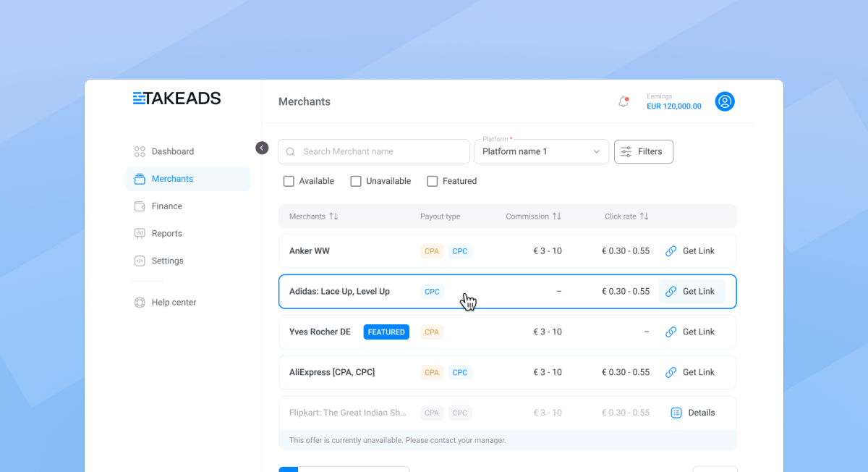The height and width of the screenshot is (472, 868).
Task: Click the CPA tag in Yves Rocher DE row
Action: pos(432,332)
